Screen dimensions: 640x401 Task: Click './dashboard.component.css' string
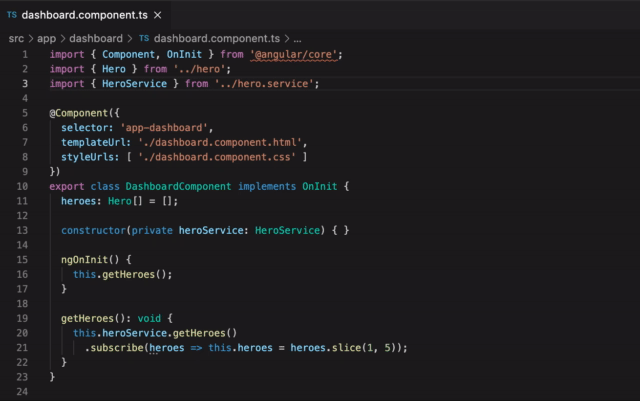[217, 157]
